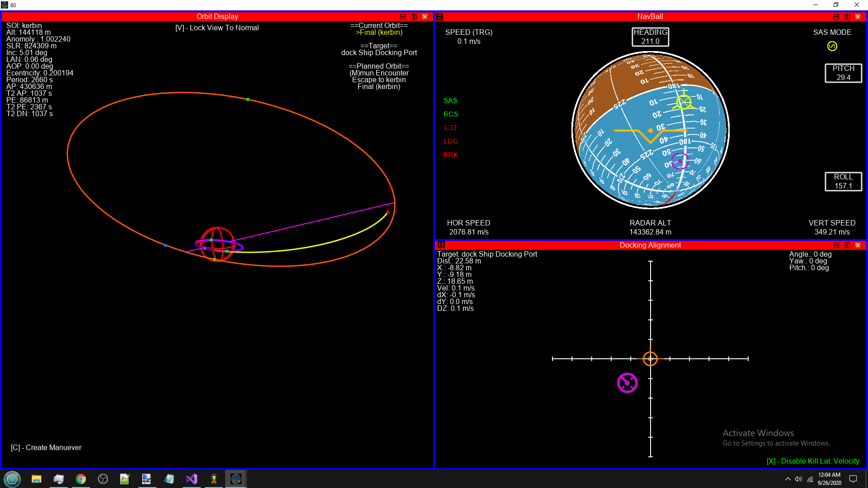Split Docking Alignment panel vertically
Viewport: 868px width, 488px height.
coord(847,245)
